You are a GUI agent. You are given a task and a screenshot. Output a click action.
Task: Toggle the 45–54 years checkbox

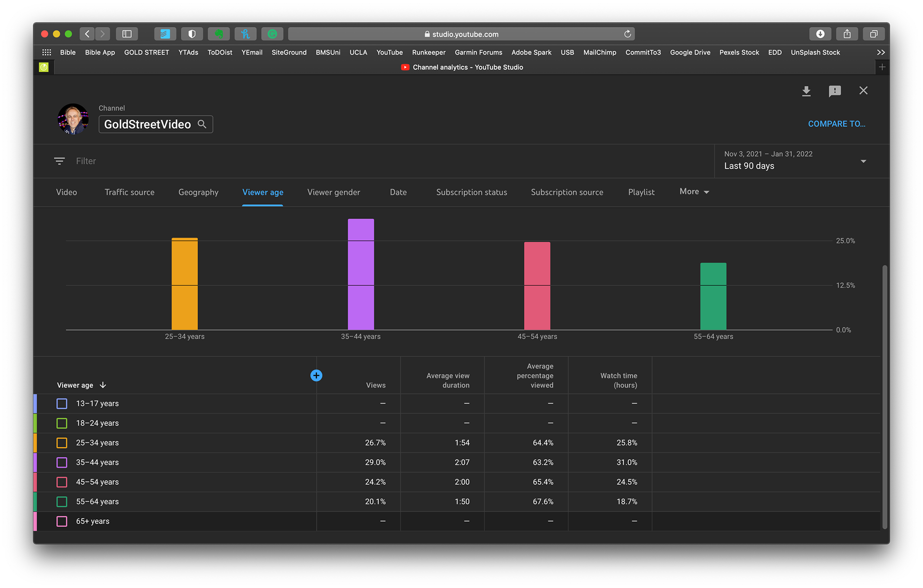pos(62,482)
